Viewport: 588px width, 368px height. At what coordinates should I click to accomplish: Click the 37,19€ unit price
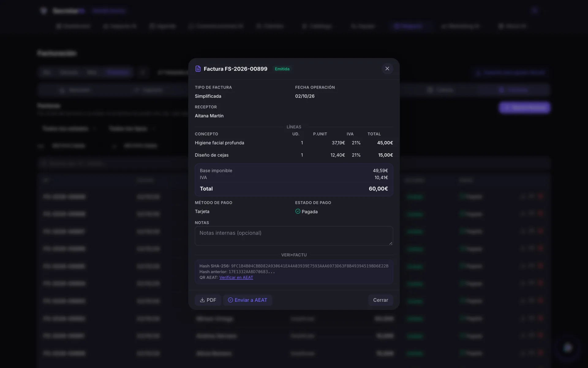(338, 143)
